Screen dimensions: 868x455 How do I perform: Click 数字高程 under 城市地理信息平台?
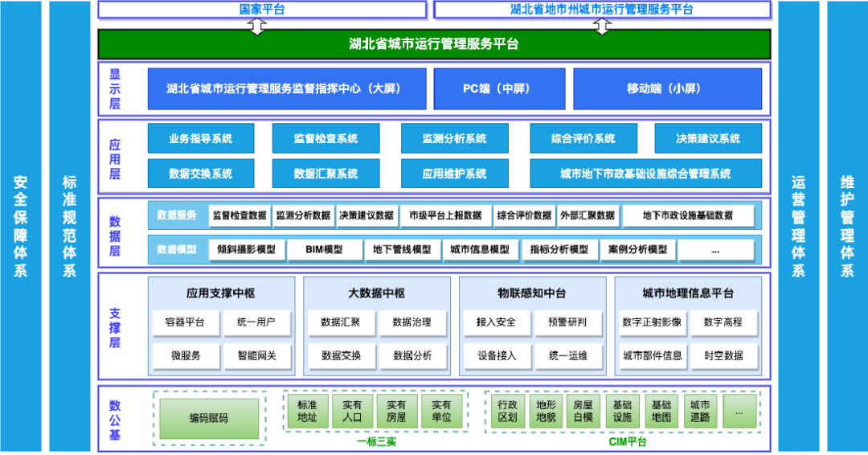[x=723, y=322]
